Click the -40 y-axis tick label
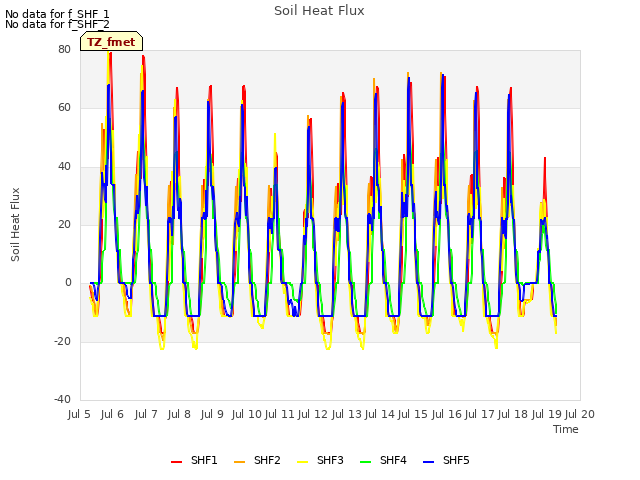 (62, 399)
